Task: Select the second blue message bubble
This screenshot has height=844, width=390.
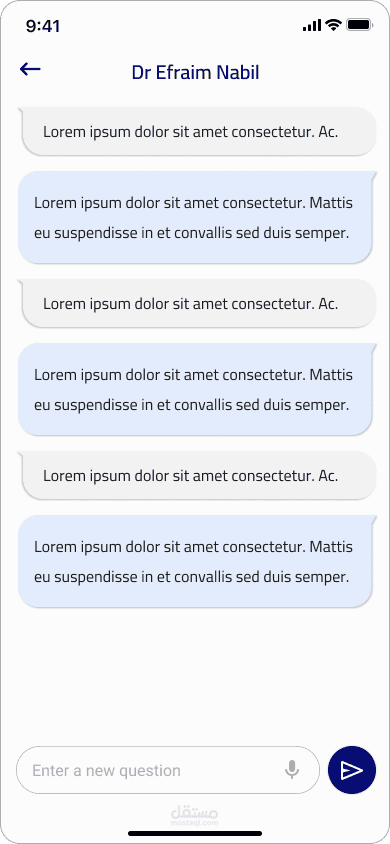Action: [197, 389]
